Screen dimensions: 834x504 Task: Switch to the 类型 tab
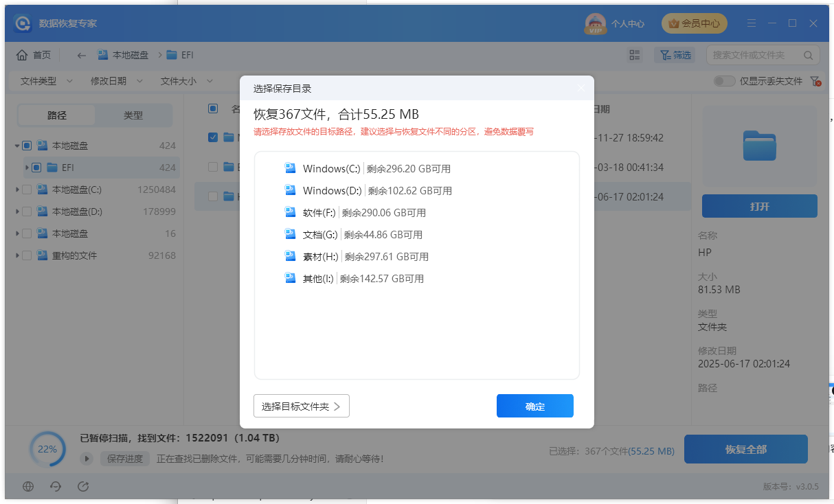[133, 115]
